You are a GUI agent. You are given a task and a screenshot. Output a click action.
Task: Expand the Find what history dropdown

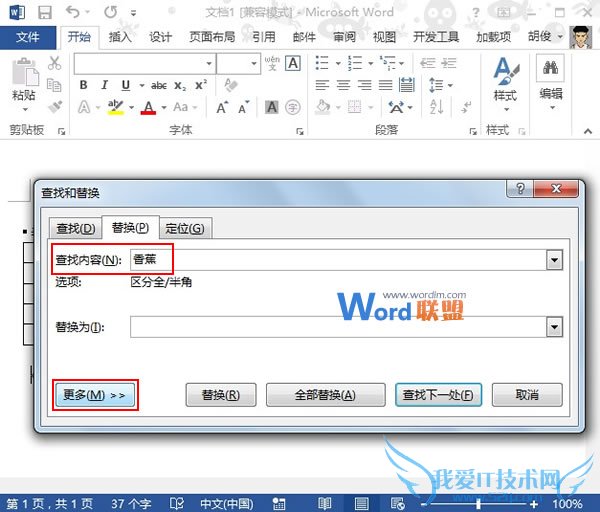click(x=554, y=260)
